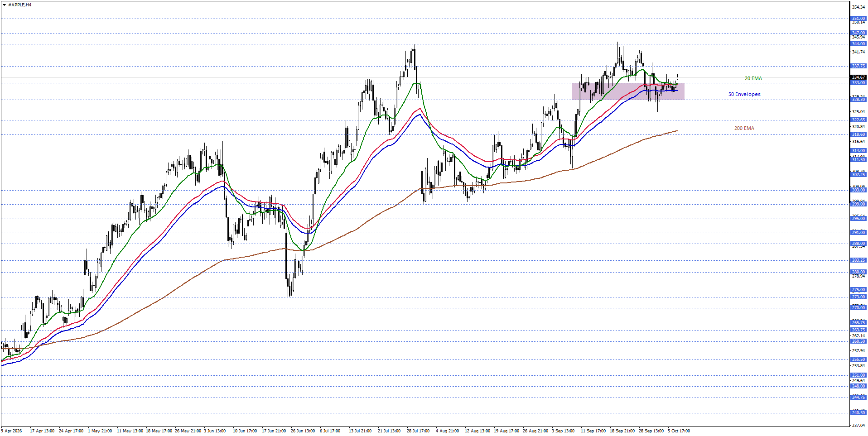This screenshot has width=868, height=436.
Task: Select the 240.50 horizontal level tag
Action: tap(858, 413)
